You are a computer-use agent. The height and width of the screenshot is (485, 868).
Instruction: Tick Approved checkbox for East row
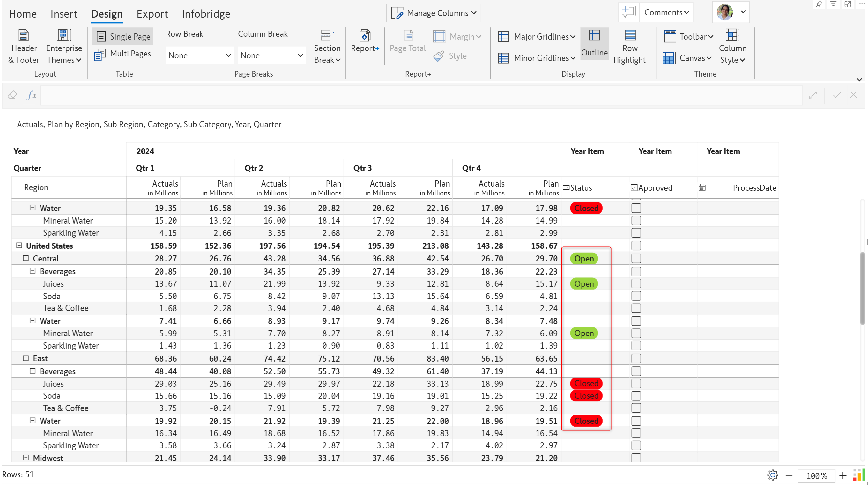pos(636,358)
